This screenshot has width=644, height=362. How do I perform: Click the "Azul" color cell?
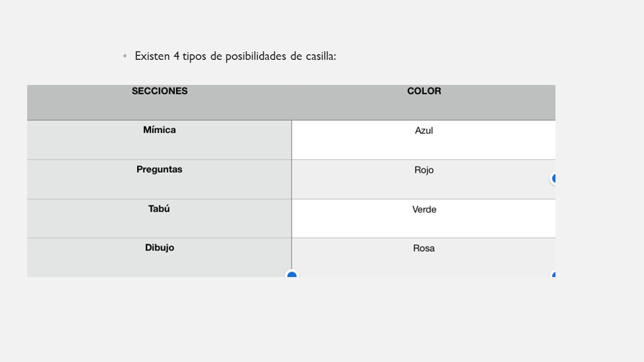point(424,140)
